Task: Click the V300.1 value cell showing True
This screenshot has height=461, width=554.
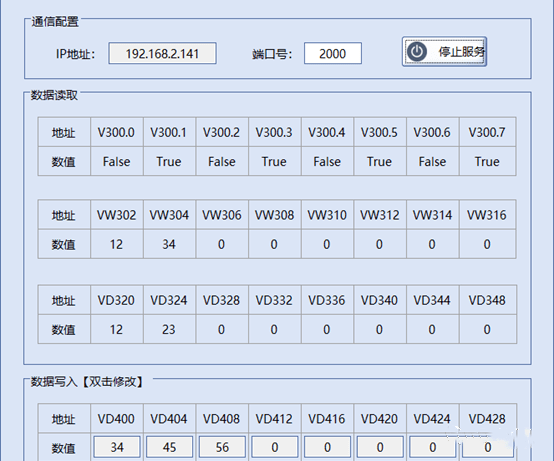Action: [169, 161]
